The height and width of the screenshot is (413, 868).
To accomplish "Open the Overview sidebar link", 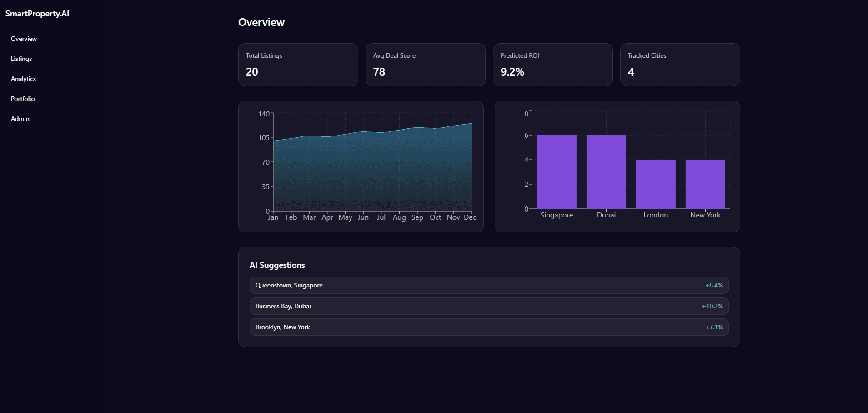I will point(24,39).
